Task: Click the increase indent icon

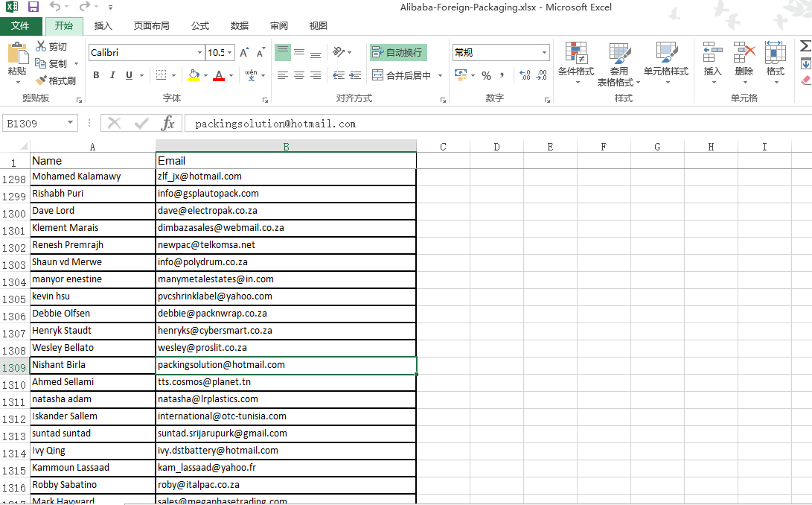Action: [x=354, y=75]
